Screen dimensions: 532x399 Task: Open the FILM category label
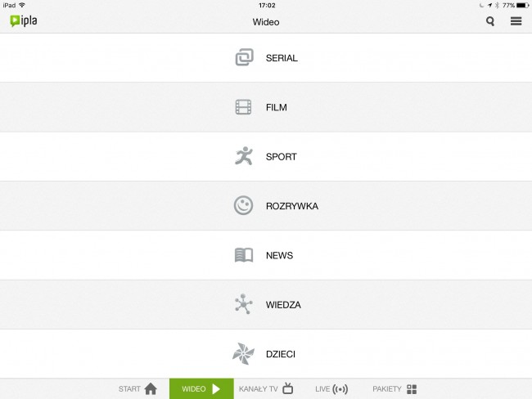point(276,107)
